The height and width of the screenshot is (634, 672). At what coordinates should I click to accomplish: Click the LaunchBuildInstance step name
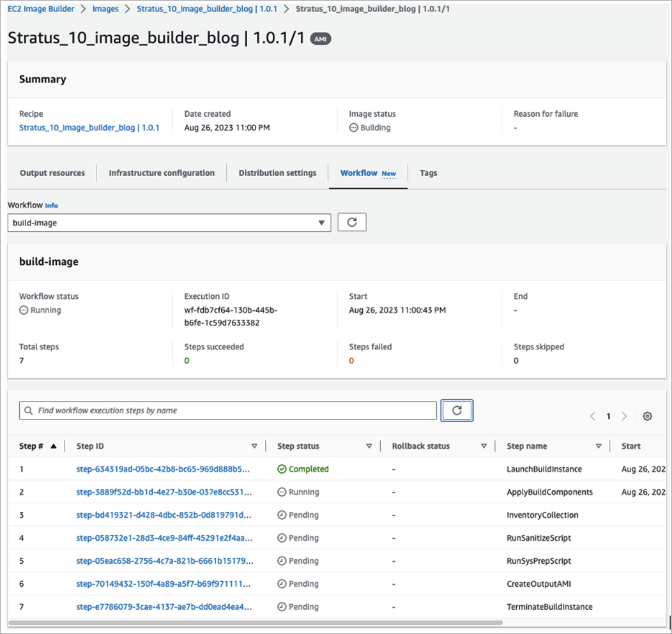pos(544,469)
